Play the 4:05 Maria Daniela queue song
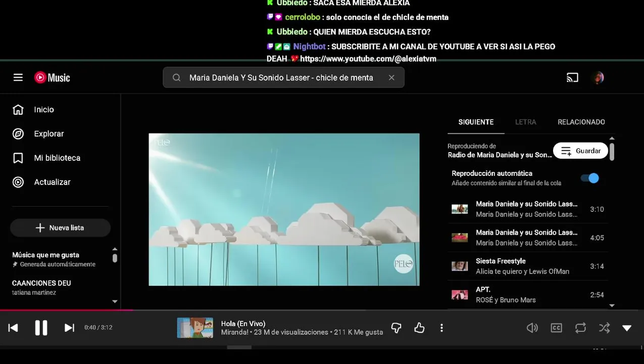This screenshot has height=364, width=644. (x=528, y=238)
